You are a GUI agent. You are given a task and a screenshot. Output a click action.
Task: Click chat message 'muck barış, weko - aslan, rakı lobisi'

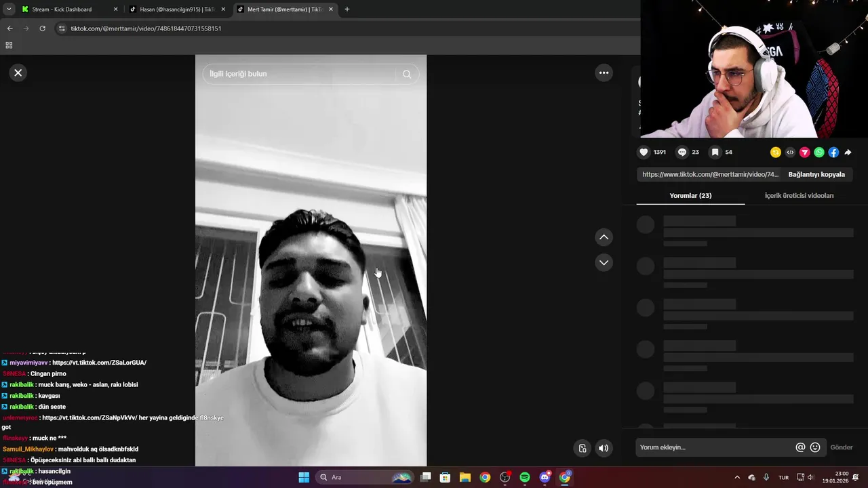(x=88, y=384)
